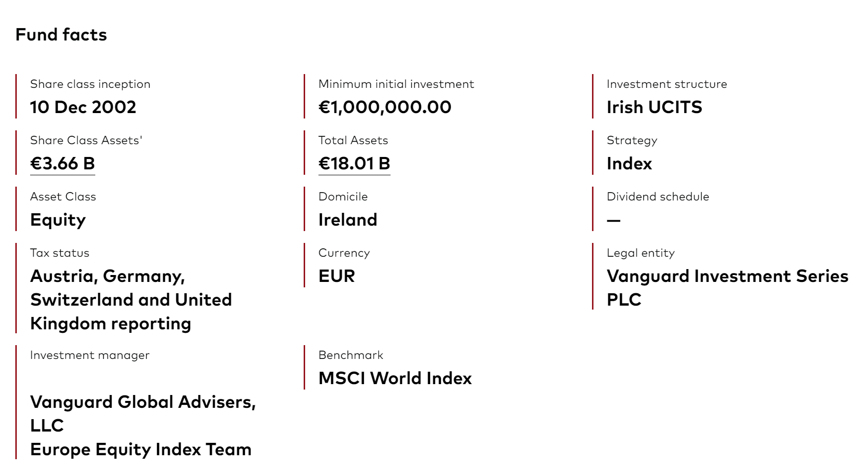Viewport: 868px width, 473px height.
Task: Click the Index strategy value
Action: click(629, 163)
